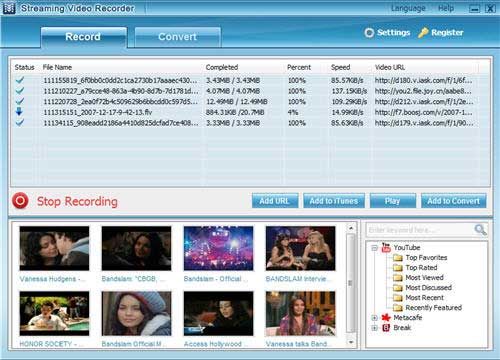Sort by the Completed column header
500x360 pixels.
[x=222, y=67]
